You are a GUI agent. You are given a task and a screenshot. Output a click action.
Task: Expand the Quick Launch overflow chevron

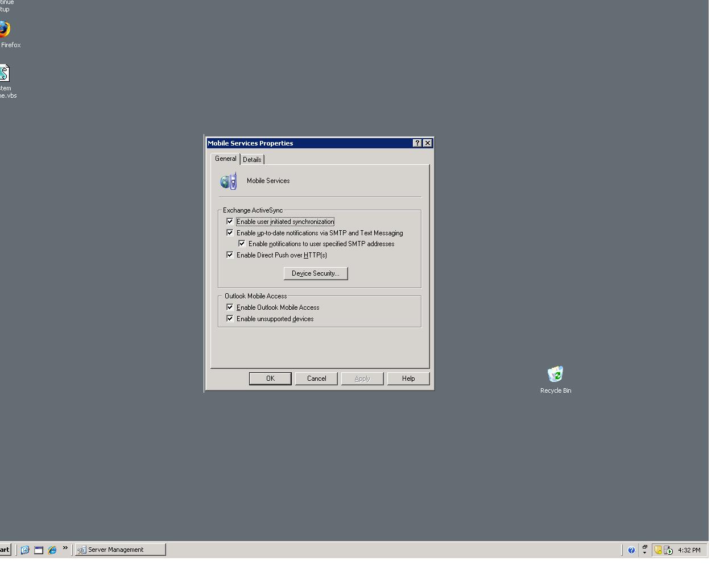[x=65, y=548]
